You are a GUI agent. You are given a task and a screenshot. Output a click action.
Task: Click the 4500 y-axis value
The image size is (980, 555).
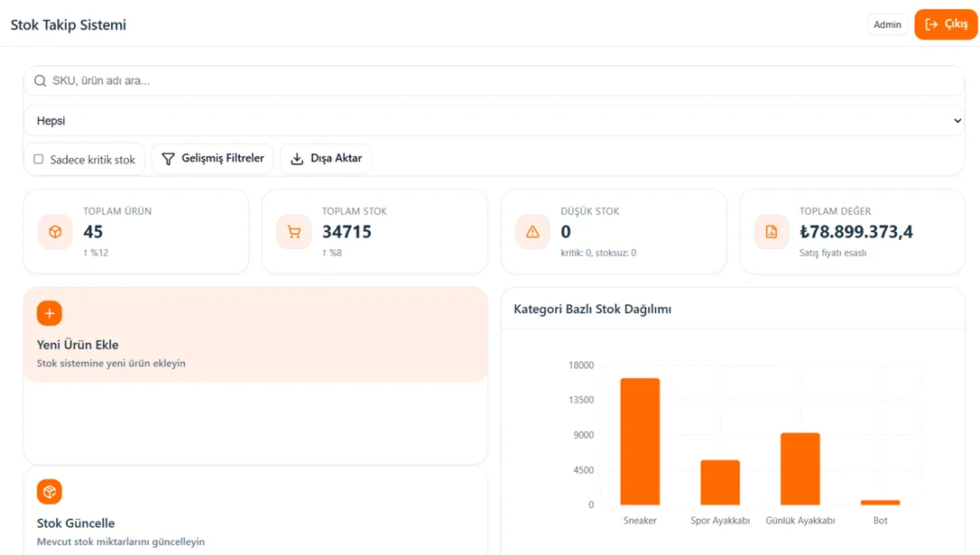tap(584, 470)
